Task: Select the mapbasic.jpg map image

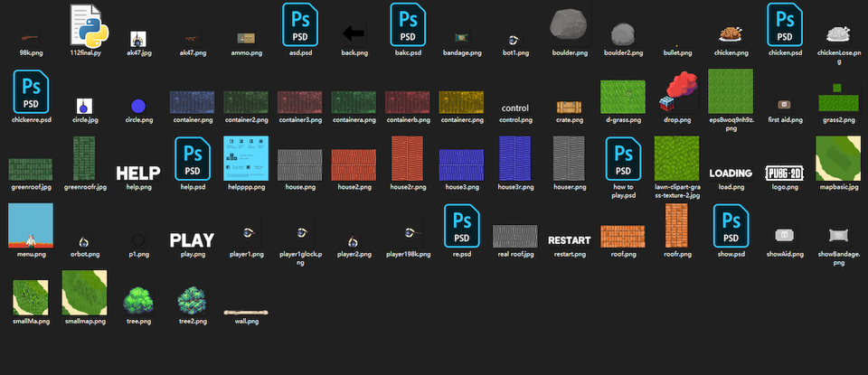Action: [838, 159]
